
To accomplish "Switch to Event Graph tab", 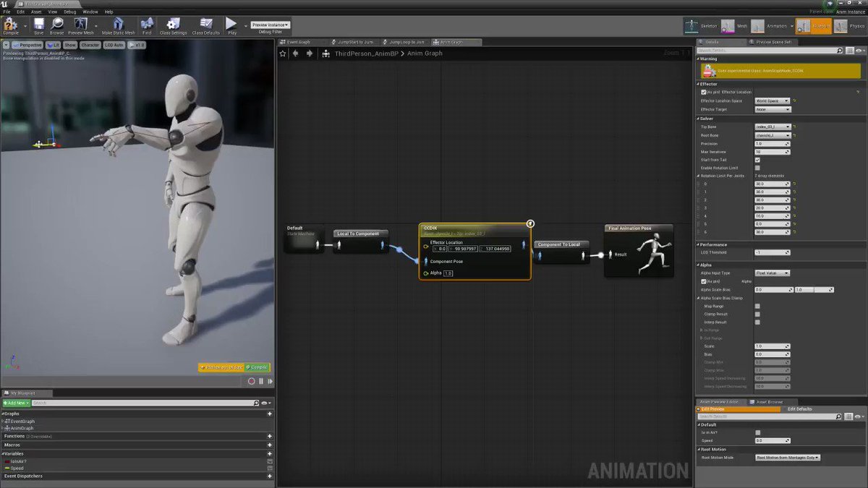I will point(299,42).
